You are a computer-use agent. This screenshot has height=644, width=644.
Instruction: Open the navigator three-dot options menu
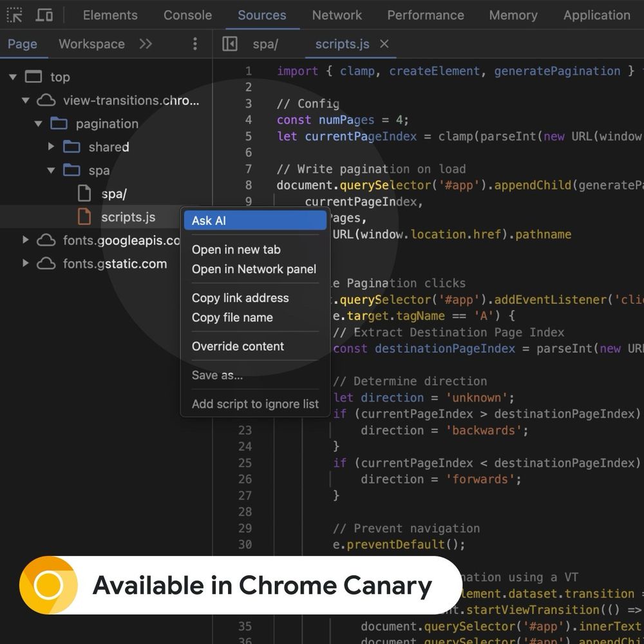[195, 44]
